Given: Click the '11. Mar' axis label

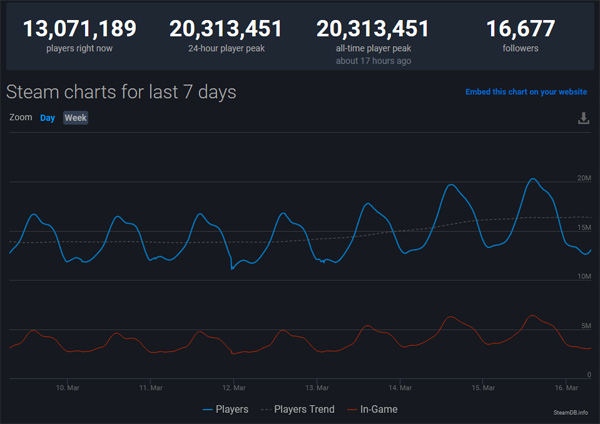Looking at the screenshot, I should [151, 388].
